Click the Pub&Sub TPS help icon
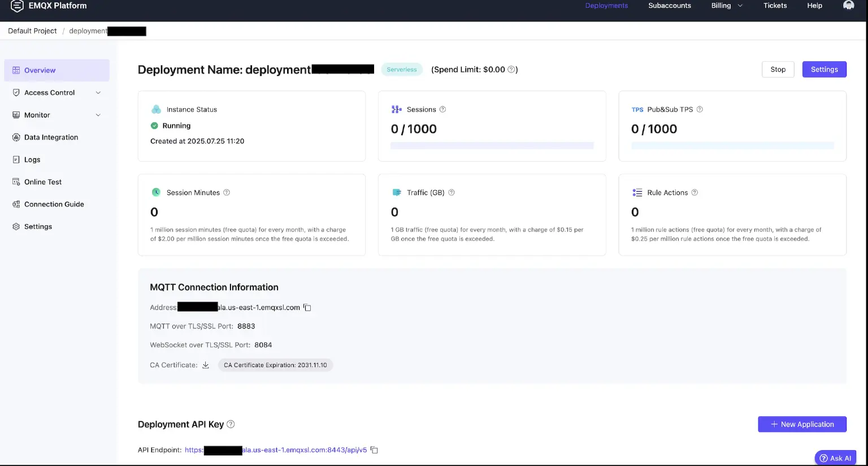Screen dimensions: 868x466 (700, 110)
